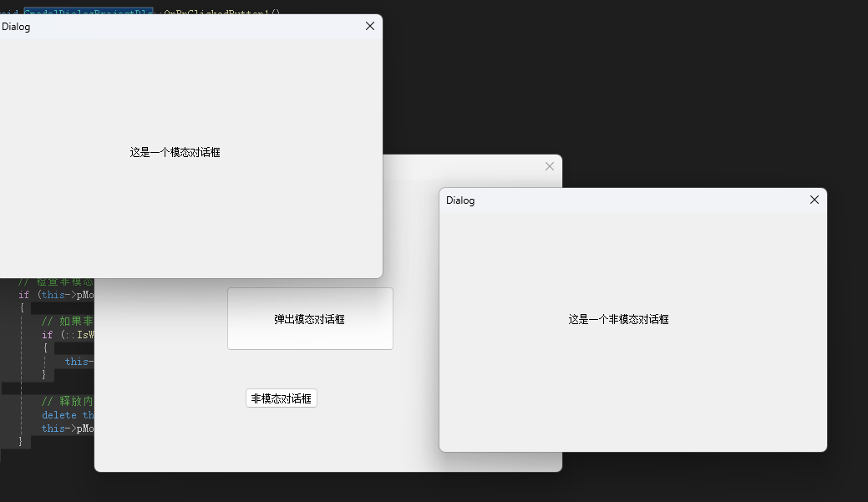Close the modal Dialog window
Screen dimensions: 868x502
click(369, 26)
